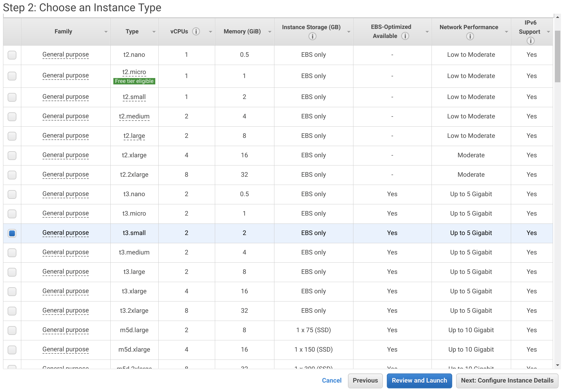Click the scrollbar up arrow

tap(557, 17)
